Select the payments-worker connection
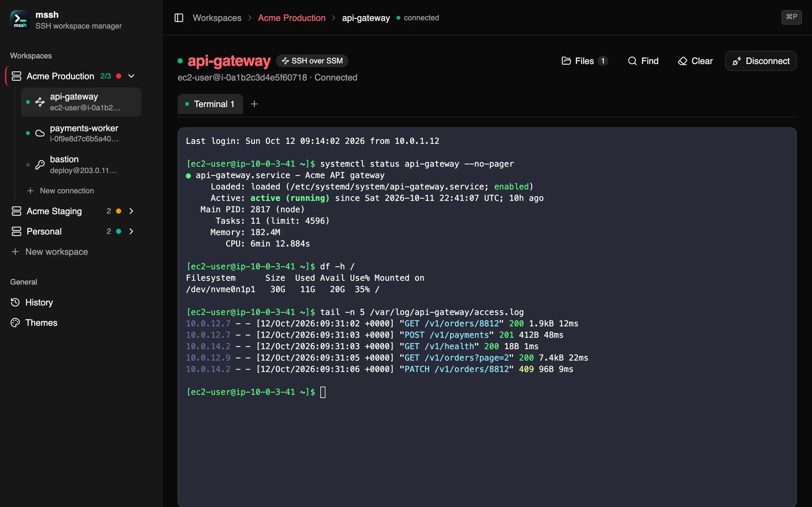Screen dimensions: 812x507 pos(81,133)
